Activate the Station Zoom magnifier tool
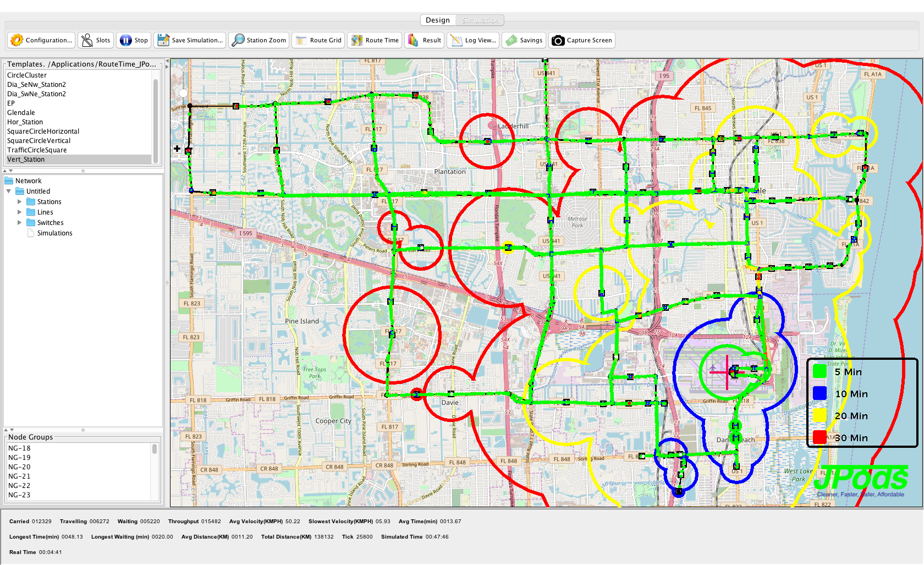This screenshot has height=565, width=924. pyautogui.click(x=259, y=40)
